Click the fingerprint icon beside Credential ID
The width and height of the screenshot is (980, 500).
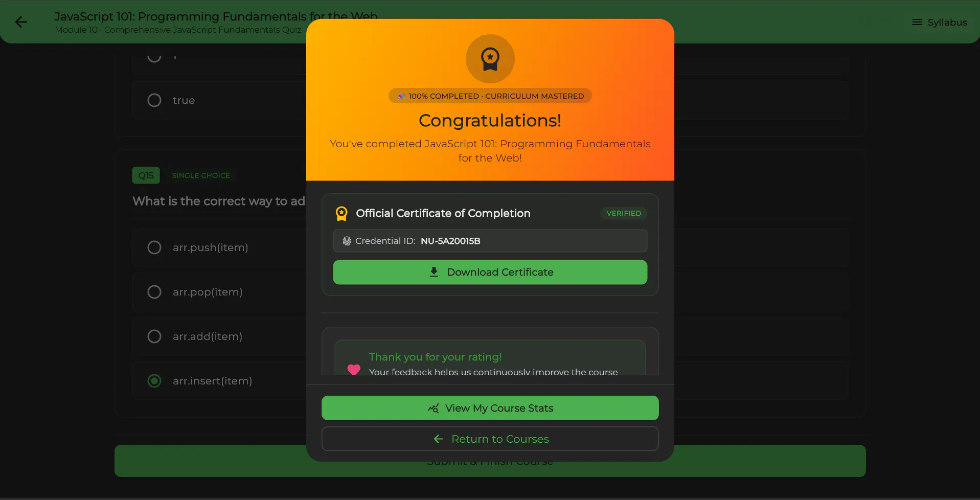(347, 241)
